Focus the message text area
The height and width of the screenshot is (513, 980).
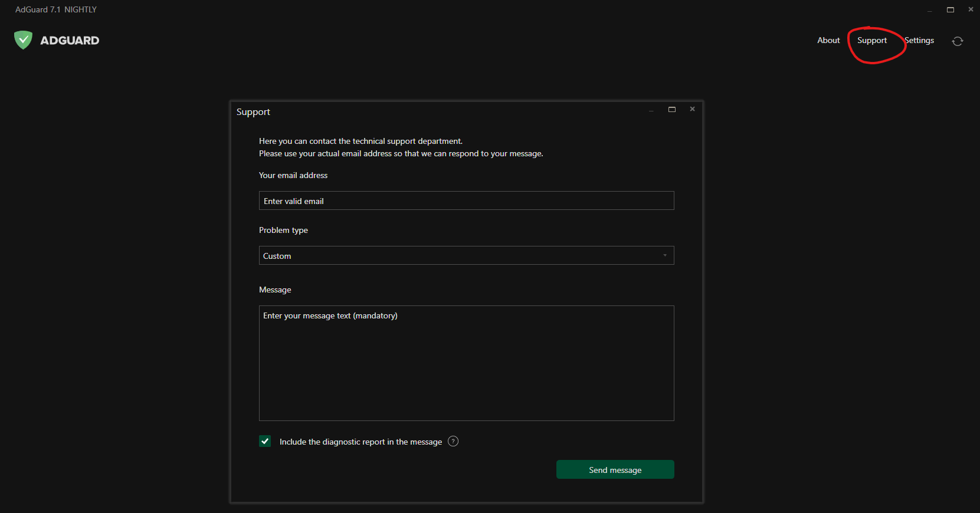click(466, 363)
